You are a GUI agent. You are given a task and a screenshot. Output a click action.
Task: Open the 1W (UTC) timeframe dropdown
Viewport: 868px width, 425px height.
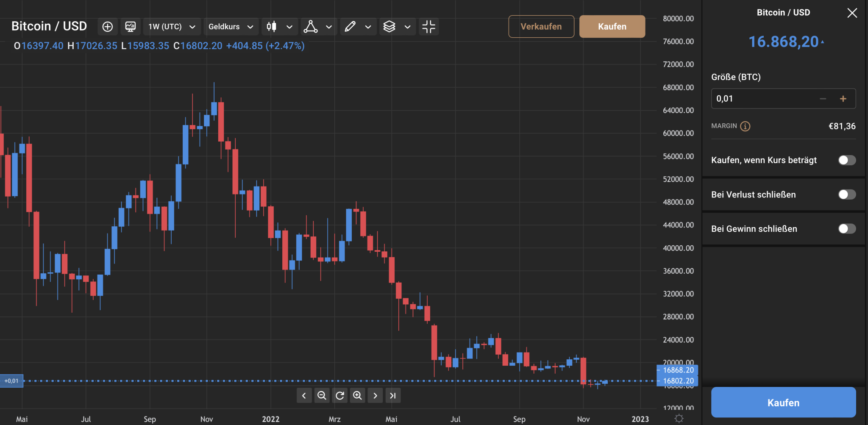[172, 27]
